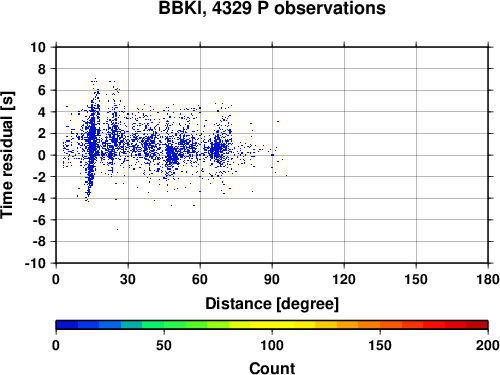
Task: Click the isolated outlier point near -7 seconds
Action: click(x=117, y=229)
